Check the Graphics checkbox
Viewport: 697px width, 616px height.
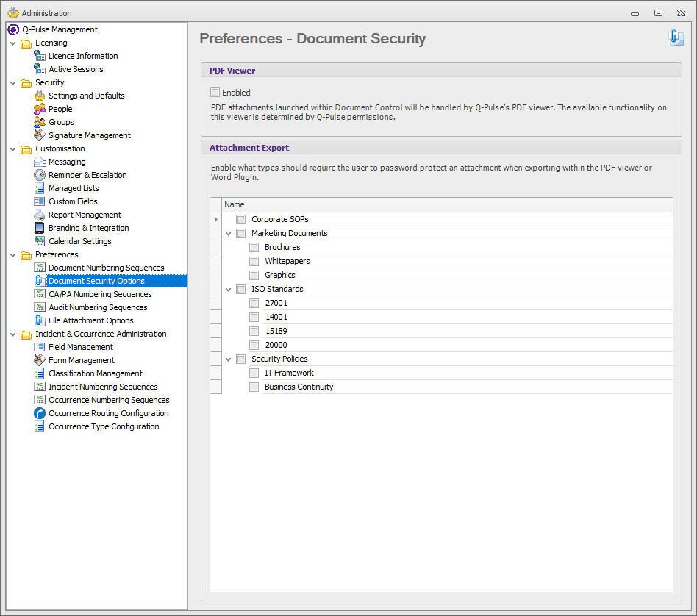(x=254, y=275)
